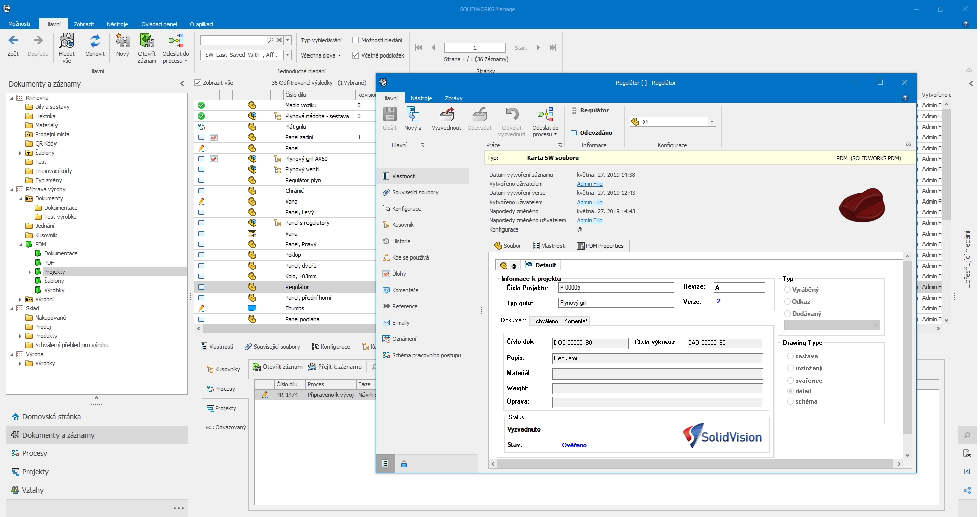Collapse the Knihovna tree node
980x517 pixels.
(12, 98)
